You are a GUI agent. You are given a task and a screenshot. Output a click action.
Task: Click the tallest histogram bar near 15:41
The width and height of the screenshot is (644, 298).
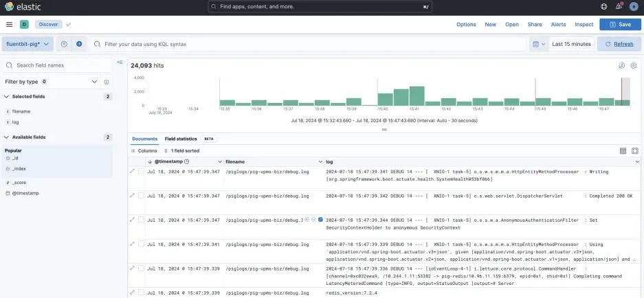(x=417, y=96)
